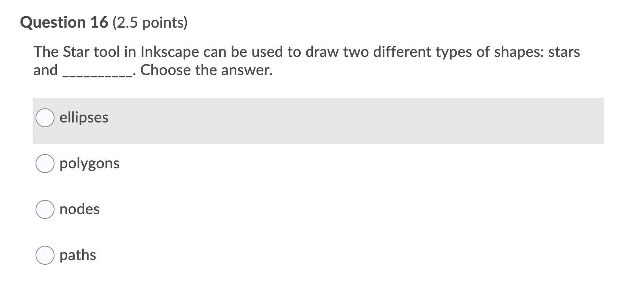Click the 'polygons' answer label text

click(89, 164)
